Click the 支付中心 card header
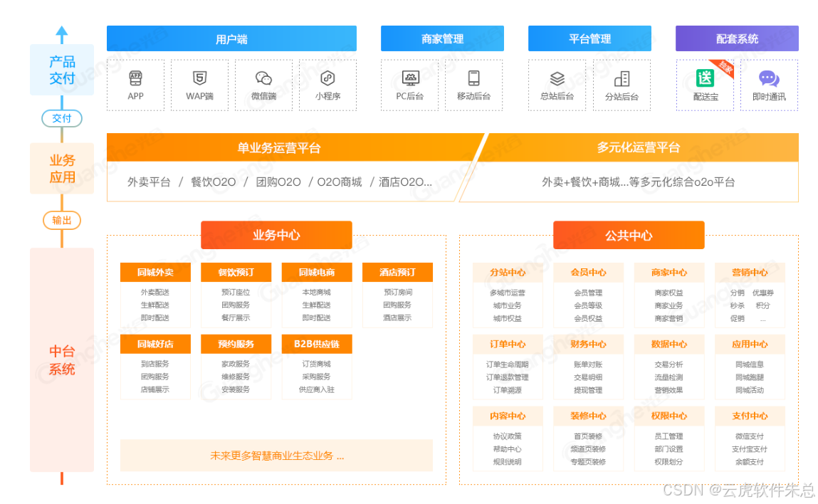This screenshot has height=504, width=818. tap(750, 416)
